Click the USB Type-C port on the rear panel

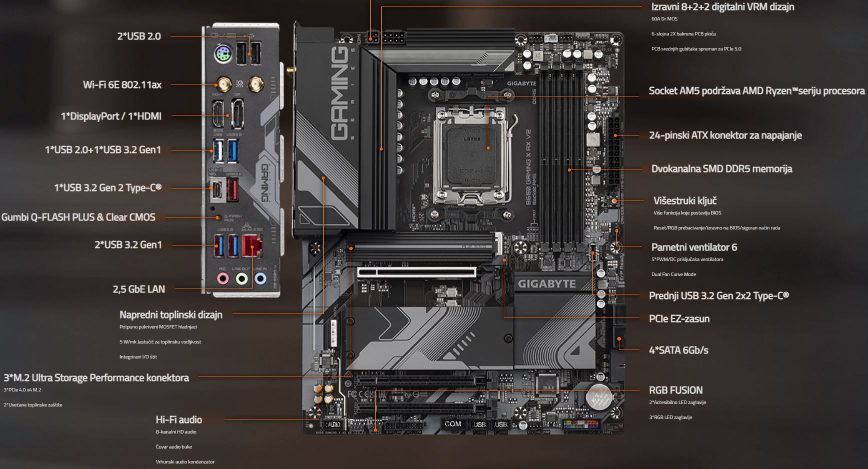(x=217, y=190)
